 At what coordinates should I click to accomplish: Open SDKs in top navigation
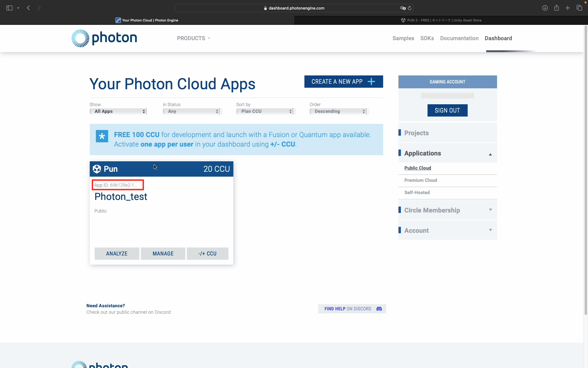[x=427, y=38]
